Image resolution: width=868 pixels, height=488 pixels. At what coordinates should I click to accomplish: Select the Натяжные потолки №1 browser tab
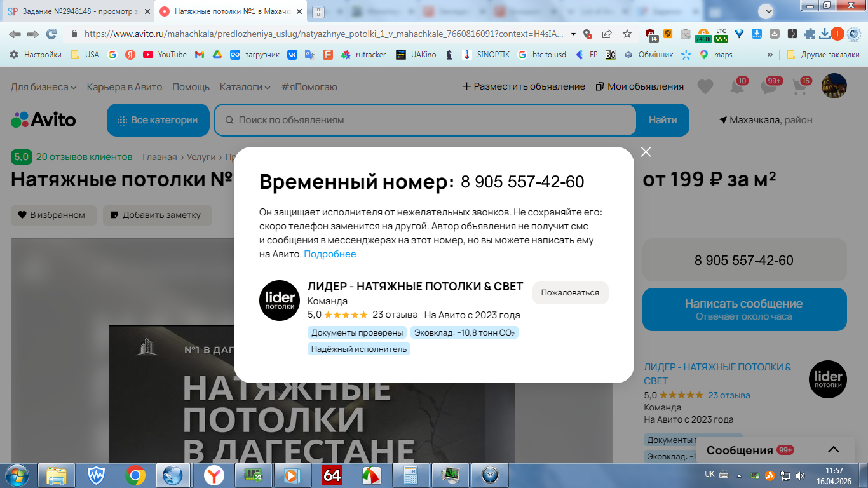229,11
